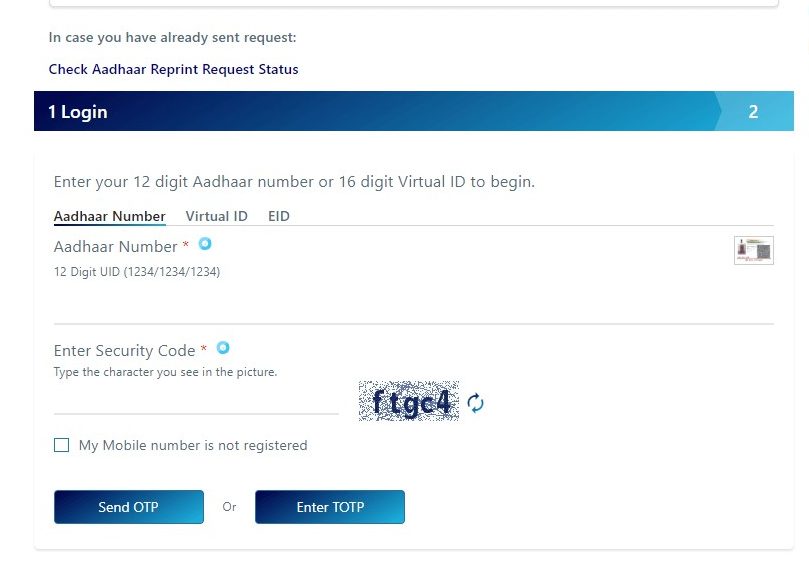Switch to the EID tab
809x570 pixels.
click(x=279, y=216)
